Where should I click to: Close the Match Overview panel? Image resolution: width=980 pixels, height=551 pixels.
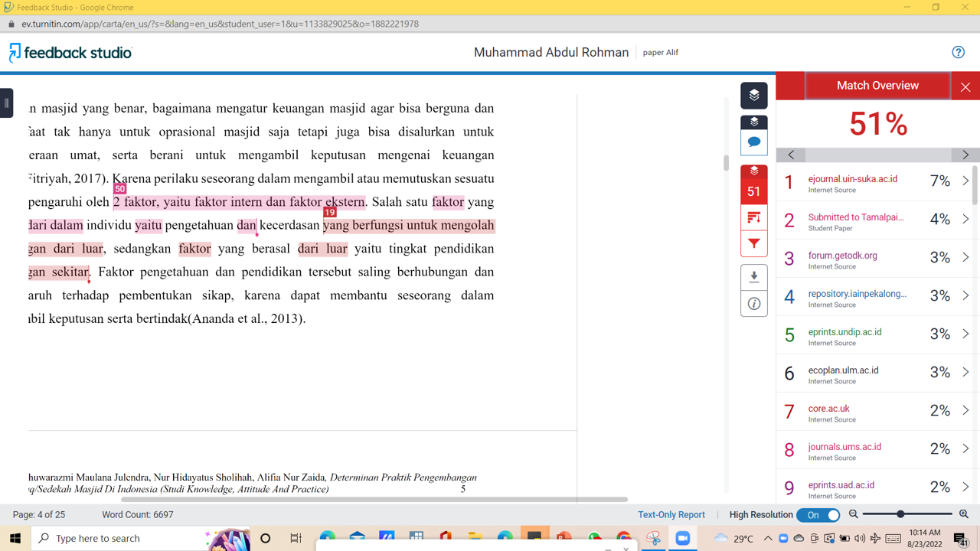965,86
